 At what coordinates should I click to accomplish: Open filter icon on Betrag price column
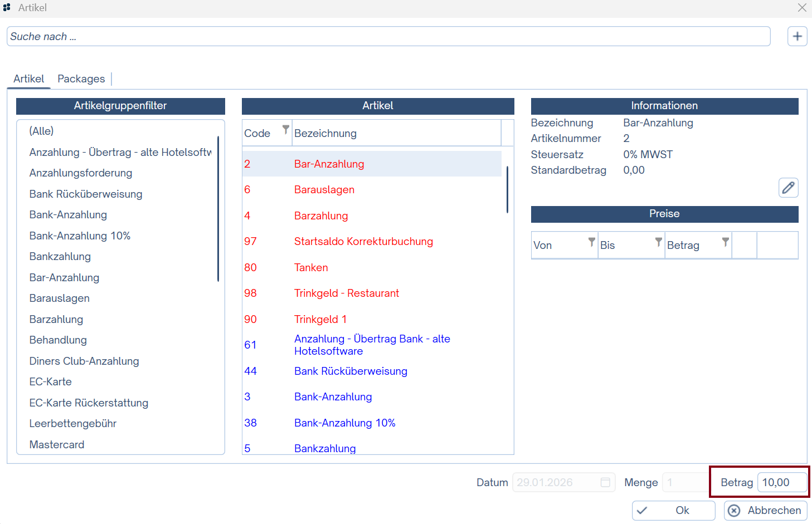pos(725,242)
